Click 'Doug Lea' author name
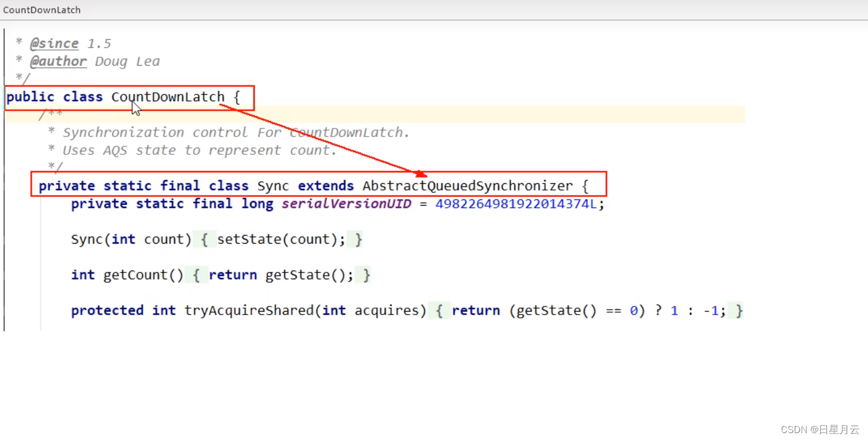868x440 pixels. coord(127,62)
